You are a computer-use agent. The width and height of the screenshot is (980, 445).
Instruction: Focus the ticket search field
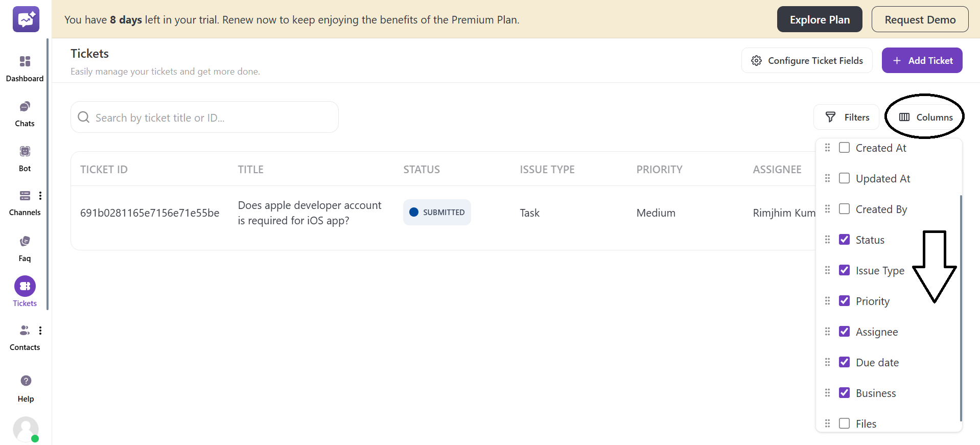[x=204, y=118]
